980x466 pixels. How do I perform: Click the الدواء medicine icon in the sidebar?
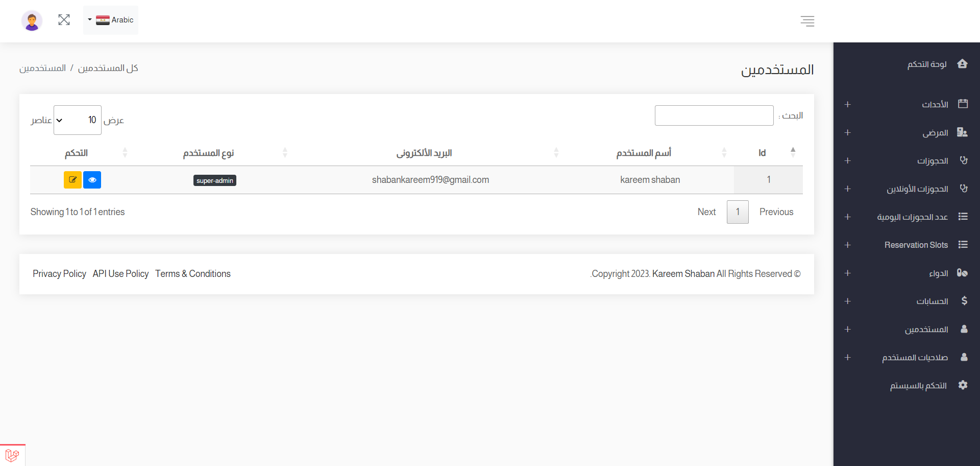[963, 273]
